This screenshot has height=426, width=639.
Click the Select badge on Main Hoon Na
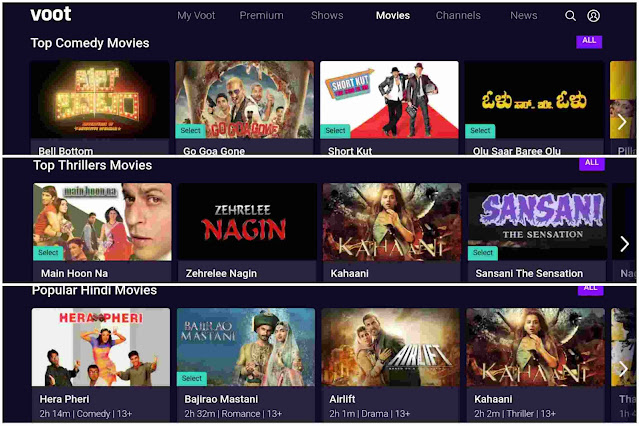(48, 253)
